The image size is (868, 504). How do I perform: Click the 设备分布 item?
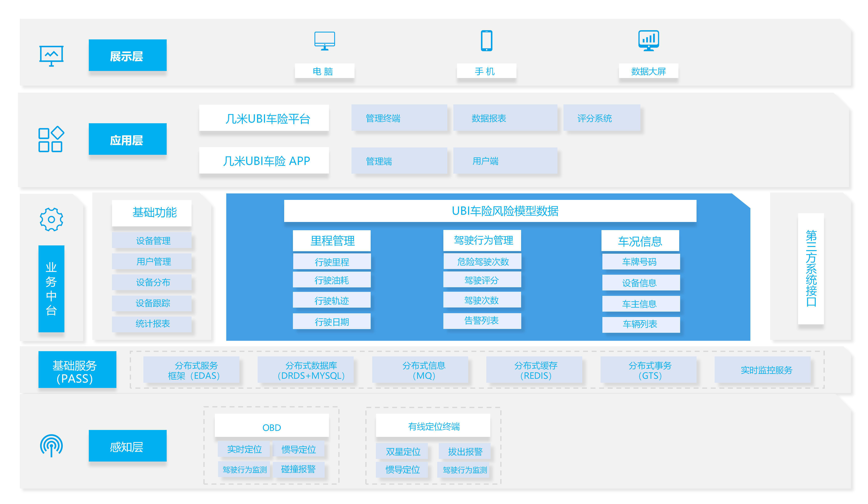[x=152, y=282]
